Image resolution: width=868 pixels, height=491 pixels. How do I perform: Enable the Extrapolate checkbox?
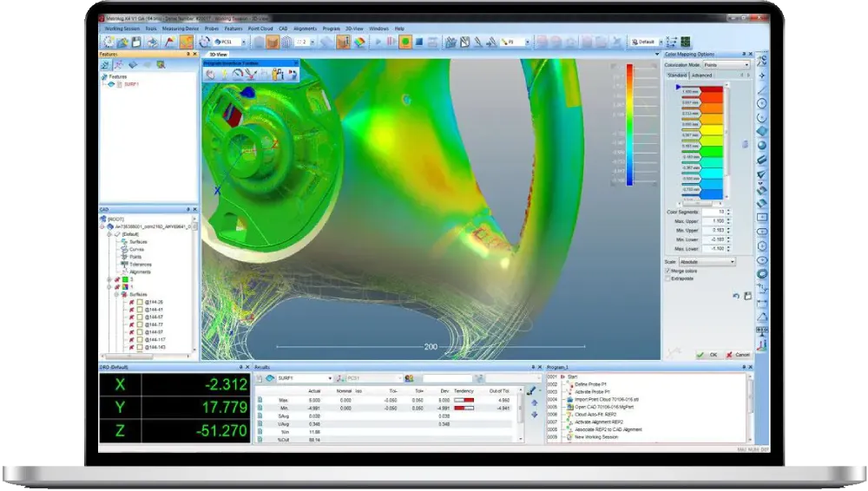tap(667, 278)
